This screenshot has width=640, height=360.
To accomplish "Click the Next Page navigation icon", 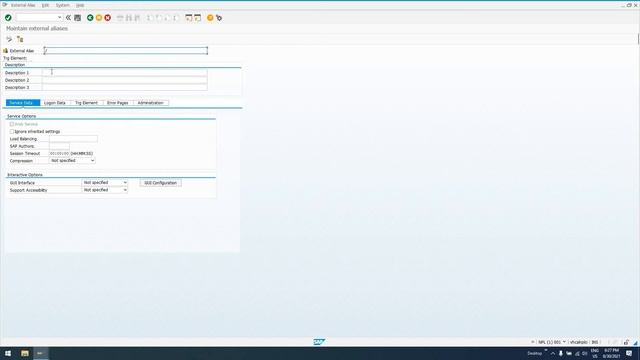I will (x=167, y=18).
